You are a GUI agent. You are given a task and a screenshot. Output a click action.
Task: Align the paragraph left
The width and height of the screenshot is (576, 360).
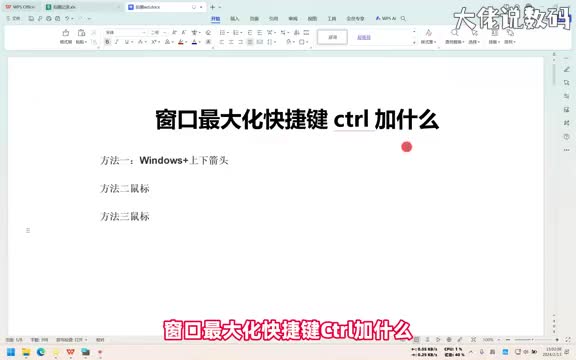point(222,42)
